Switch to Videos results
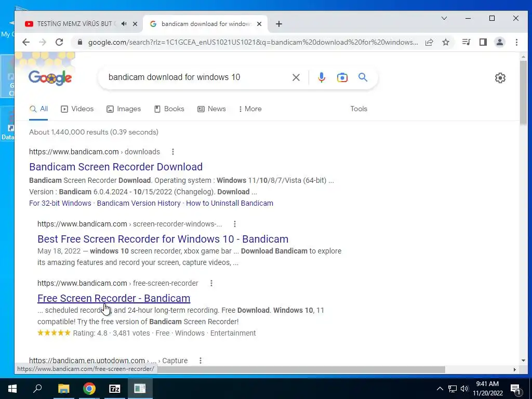This screenshot has height=399, width=532. (x=77, y=109)
